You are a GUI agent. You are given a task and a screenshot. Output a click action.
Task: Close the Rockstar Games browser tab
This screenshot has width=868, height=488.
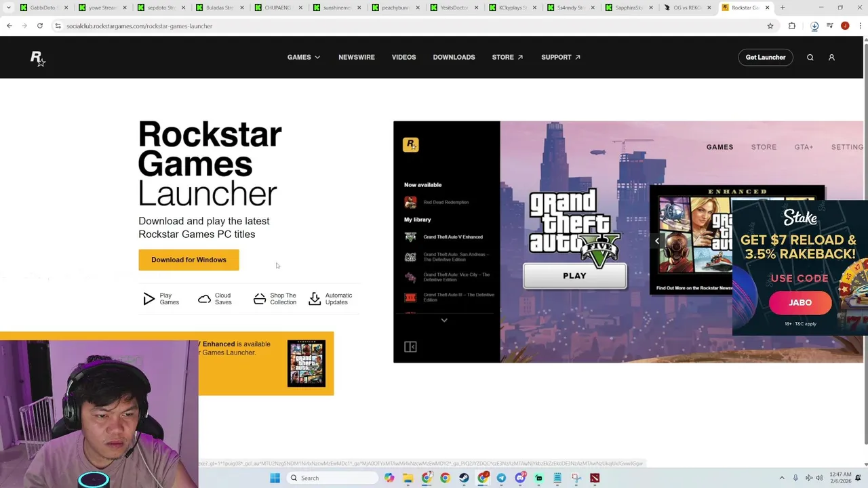768,7
